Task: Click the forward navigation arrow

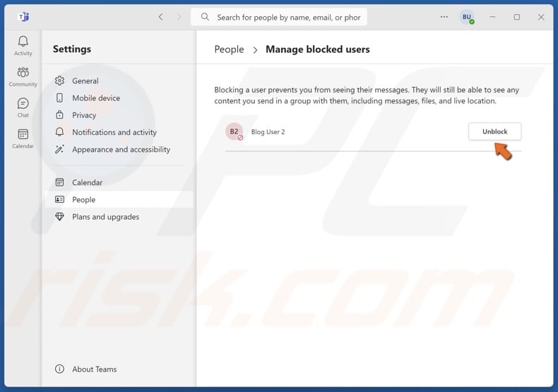Action: click(x=179, y=17)
